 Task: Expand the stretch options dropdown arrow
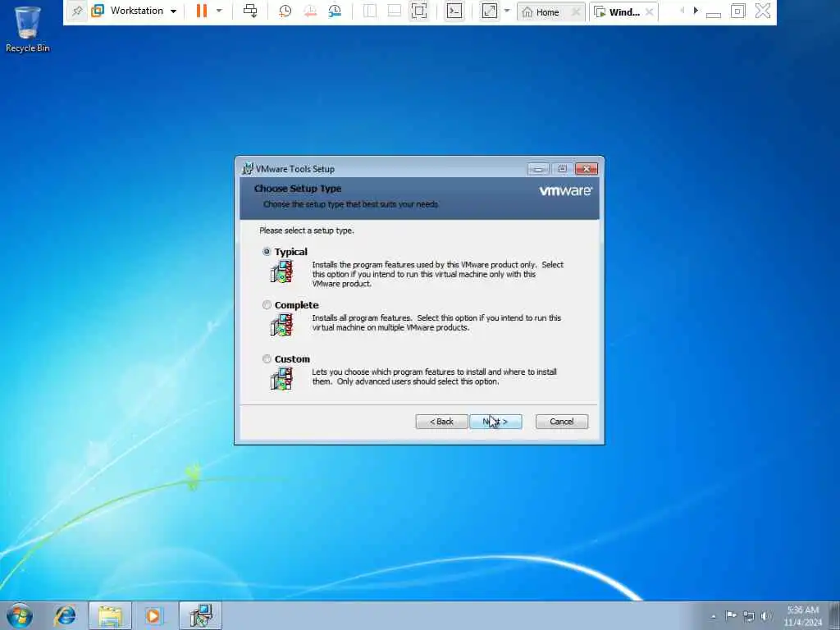tap(507, 11)
